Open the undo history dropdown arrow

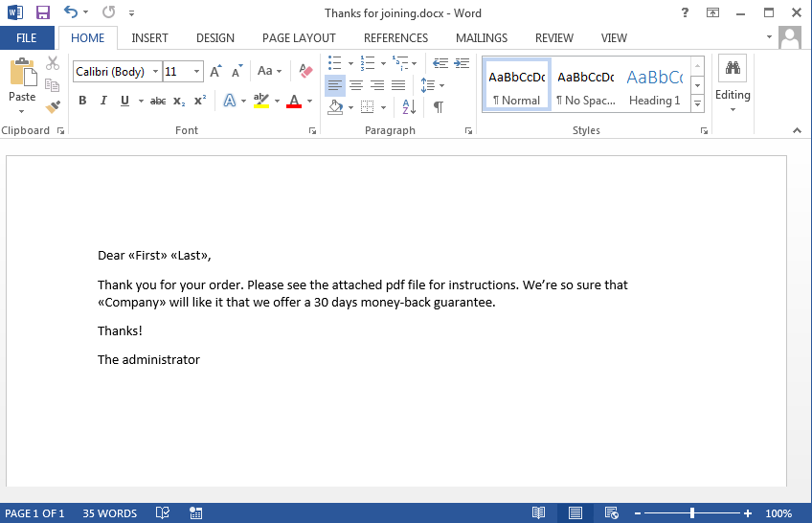[x=86, y=12]
